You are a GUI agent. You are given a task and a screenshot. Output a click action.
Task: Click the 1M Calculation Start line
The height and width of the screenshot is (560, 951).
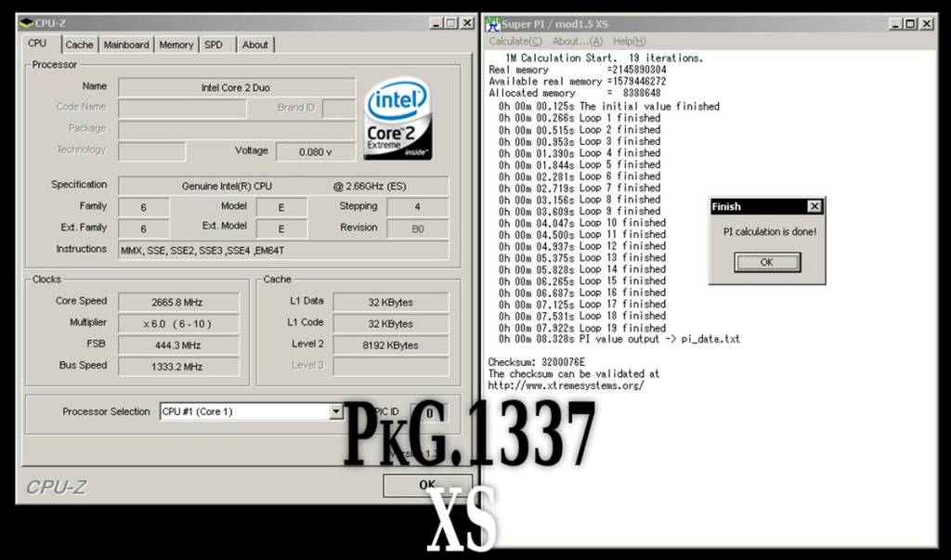click(604, 59)
